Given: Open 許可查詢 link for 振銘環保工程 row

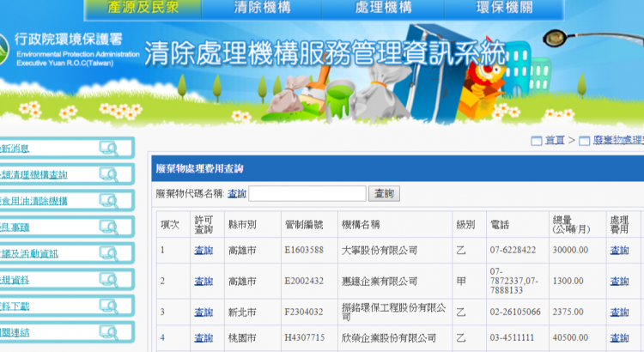Looking at the screenshot, I should 204,312.
